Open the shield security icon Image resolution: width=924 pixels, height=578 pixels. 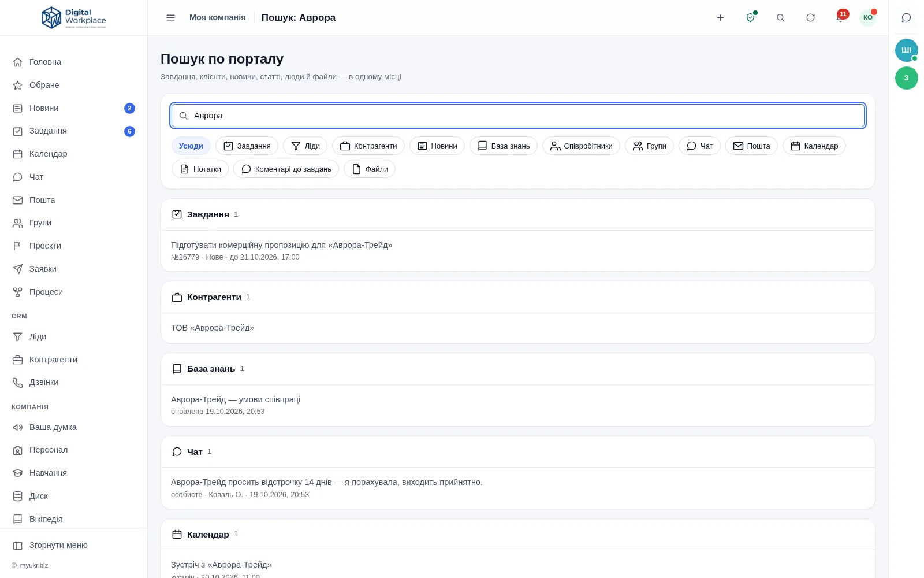[x=750, y=17]
